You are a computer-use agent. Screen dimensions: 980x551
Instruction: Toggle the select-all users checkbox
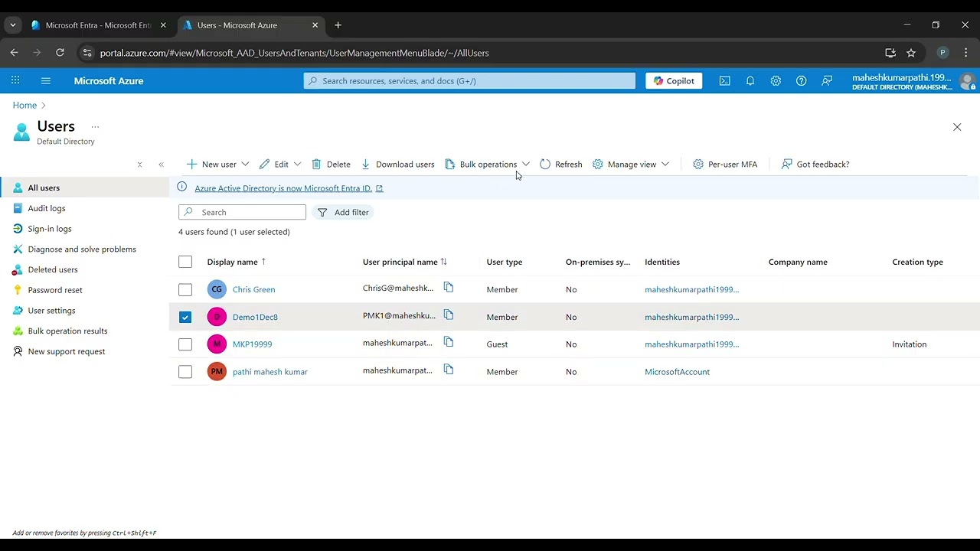[x=185, y=262]
